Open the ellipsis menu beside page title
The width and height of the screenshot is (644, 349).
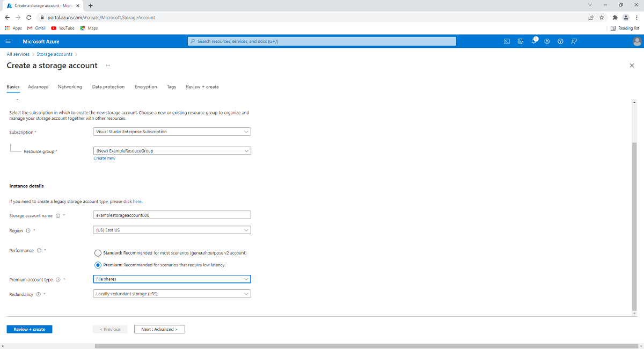108,66
